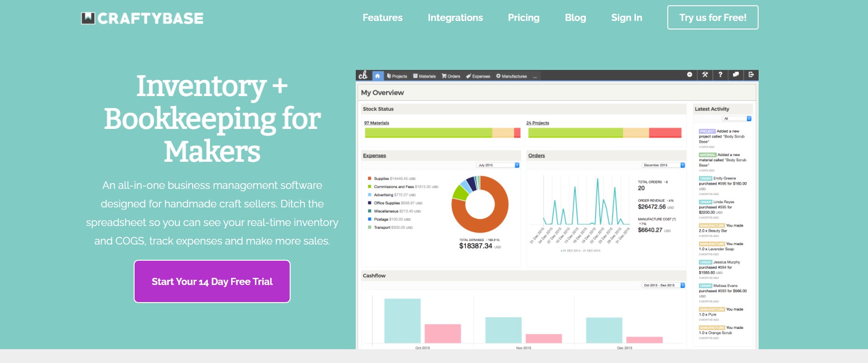
Task: Go to the Pricing page
Action: click(x=524, y=18)
